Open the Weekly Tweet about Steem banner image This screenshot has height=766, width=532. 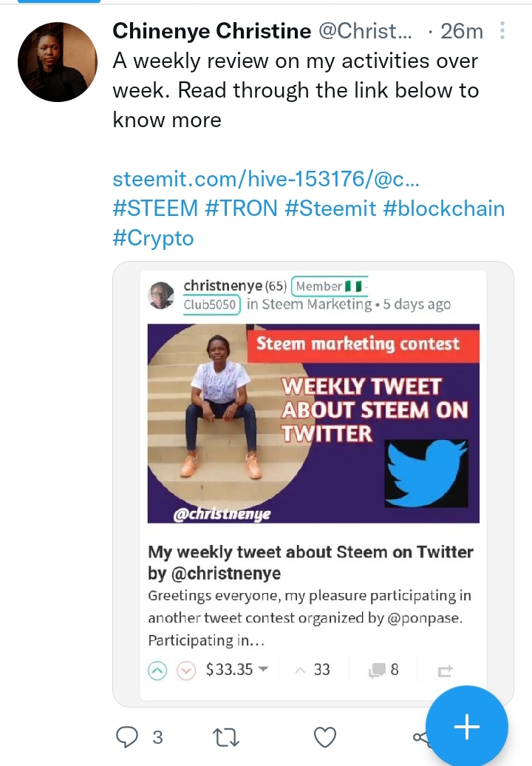pyautogui.click(x=313, y=423)
